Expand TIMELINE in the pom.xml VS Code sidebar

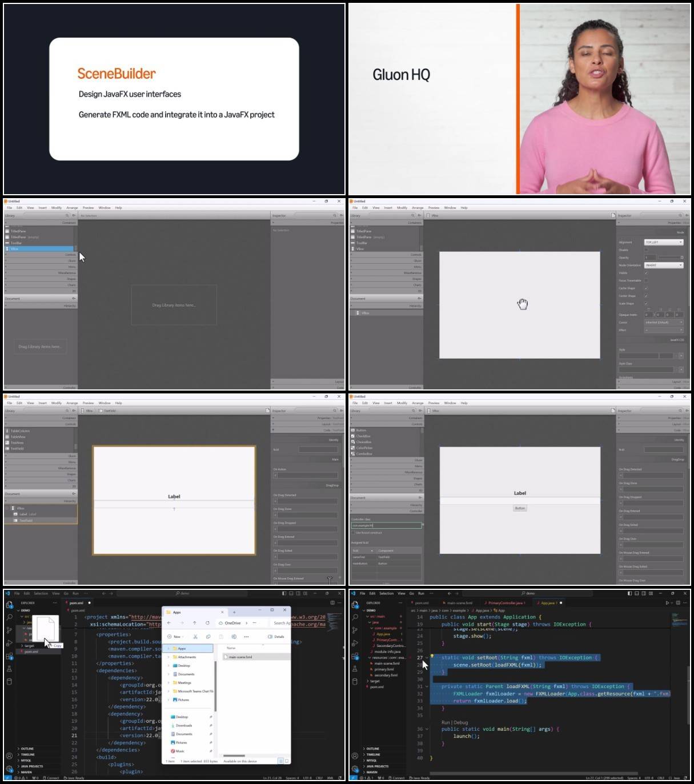pyautogui.click(x=27, y=754)
